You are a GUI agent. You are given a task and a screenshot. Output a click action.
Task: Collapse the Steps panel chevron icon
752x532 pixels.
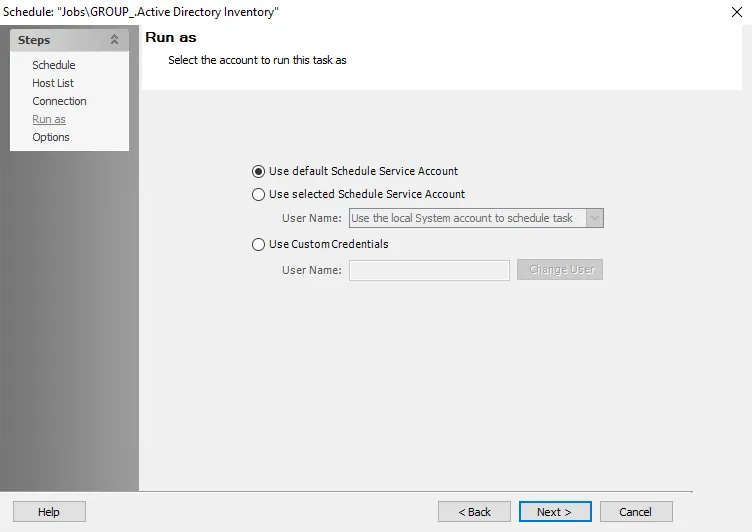pos(114,40)
